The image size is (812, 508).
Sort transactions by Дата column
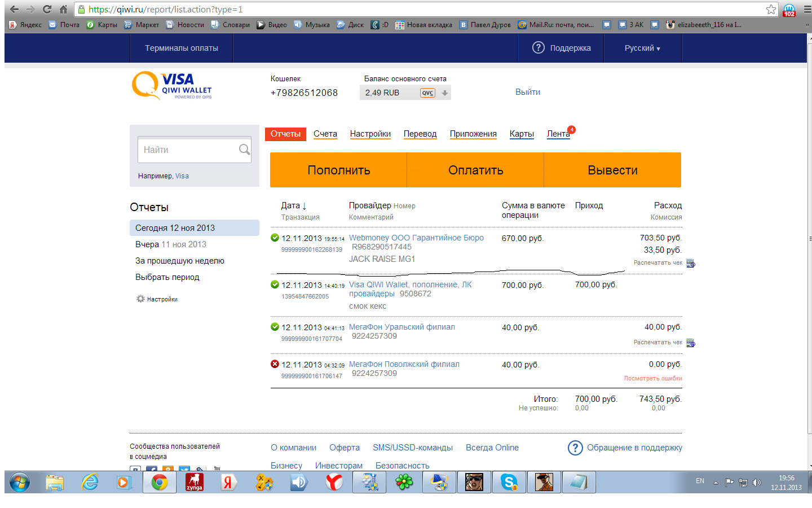293,205
